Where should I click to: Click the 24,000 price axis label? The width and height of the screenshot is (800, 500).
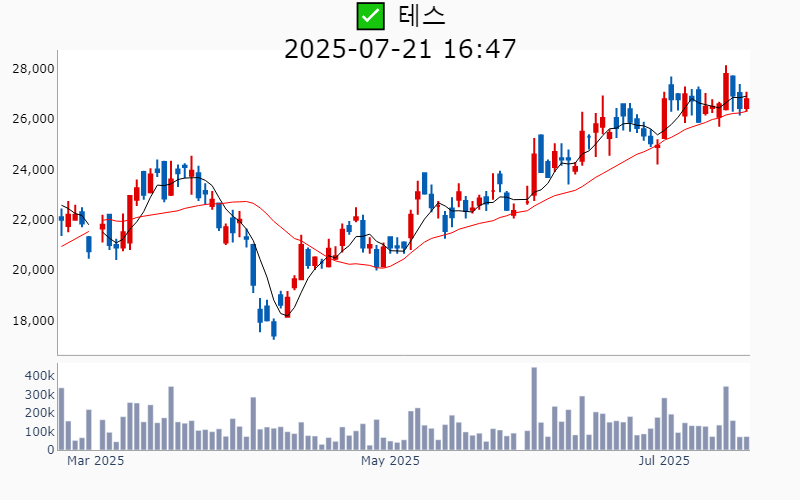click(33, 169)
